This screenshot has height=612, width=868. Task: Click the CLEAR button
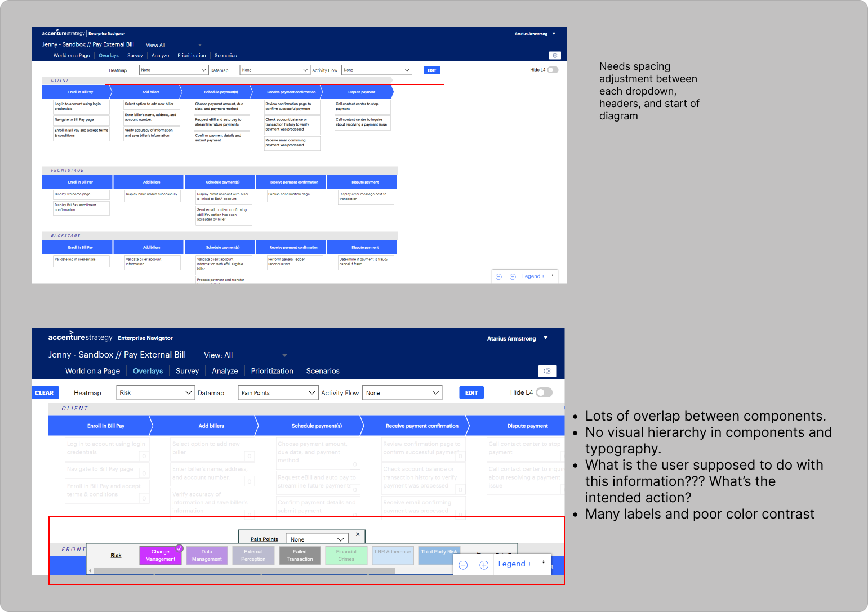[44, 393]
